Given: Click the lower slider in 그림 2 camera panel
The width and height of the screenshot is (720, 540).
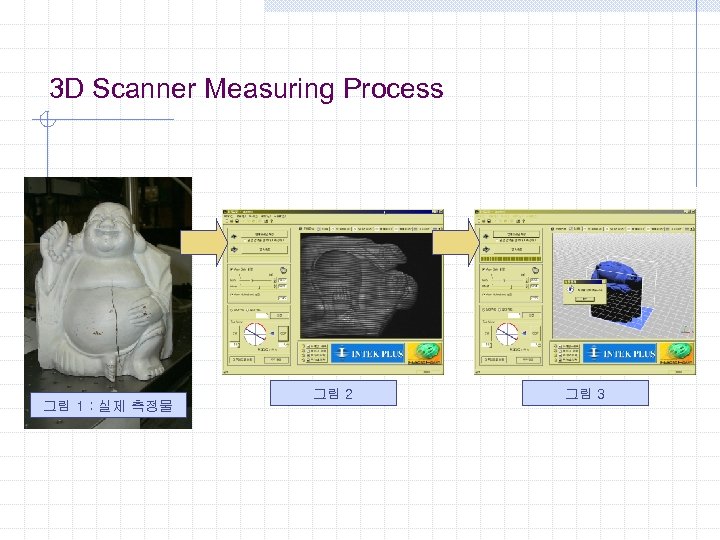Looking at the screenshot, I should pos(256,287).
